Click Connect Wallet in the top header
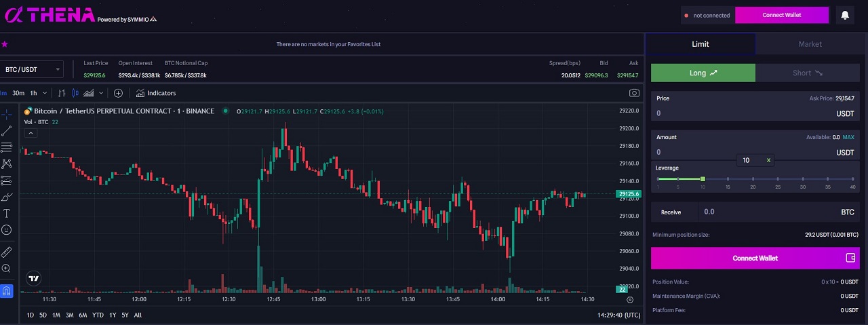868x325 pixels. 782,15
